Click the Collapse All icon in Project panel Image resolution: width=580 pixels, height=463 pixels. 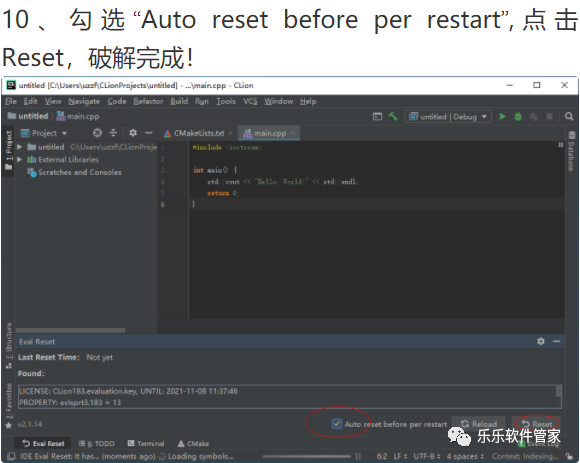[x=113, y=133]
